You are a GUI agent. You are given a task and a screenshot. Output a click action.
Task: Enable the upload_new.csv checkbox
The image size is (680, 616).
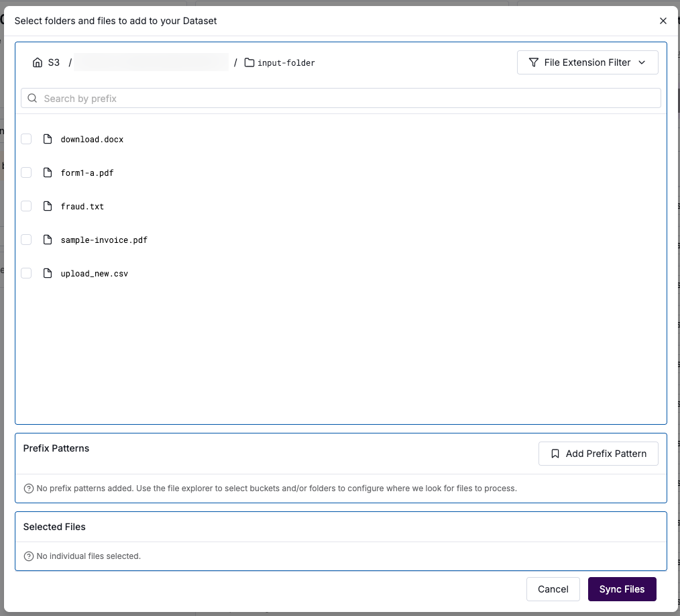pos(26,273)
